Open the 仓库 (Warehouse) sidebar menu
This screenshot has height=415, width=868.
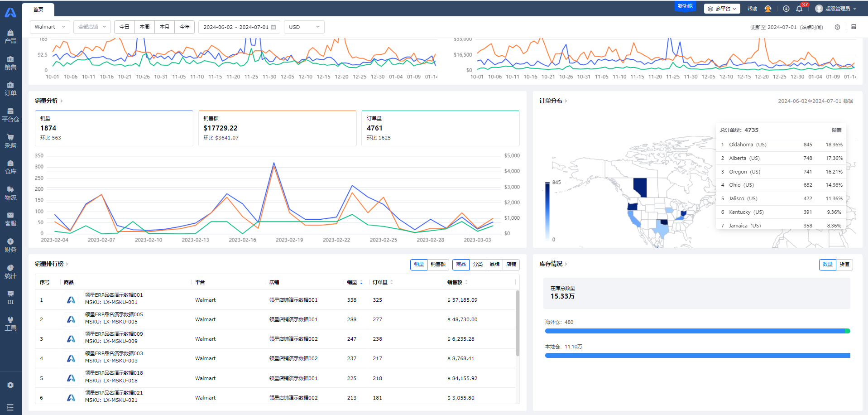[x=10, y=167]
